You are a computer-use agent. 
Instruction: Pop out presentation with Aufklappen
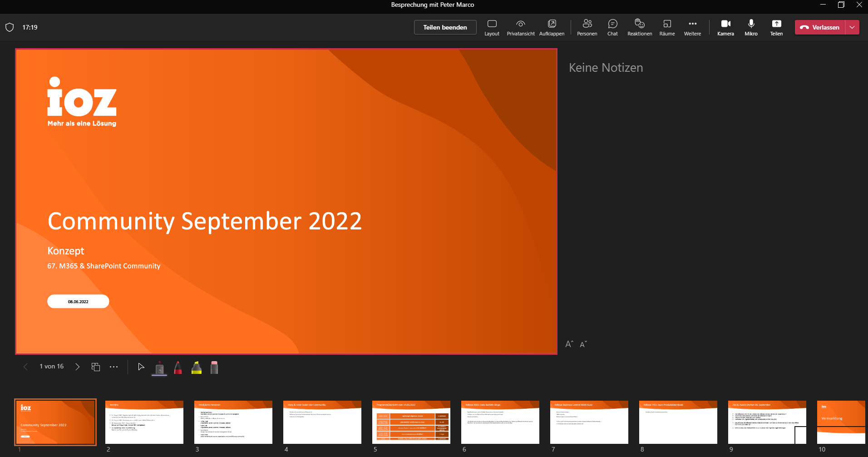point(552,27)
